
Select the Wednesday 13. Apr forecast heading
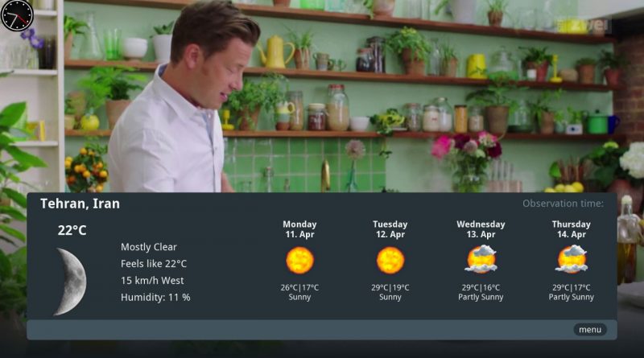coord(481,229)
